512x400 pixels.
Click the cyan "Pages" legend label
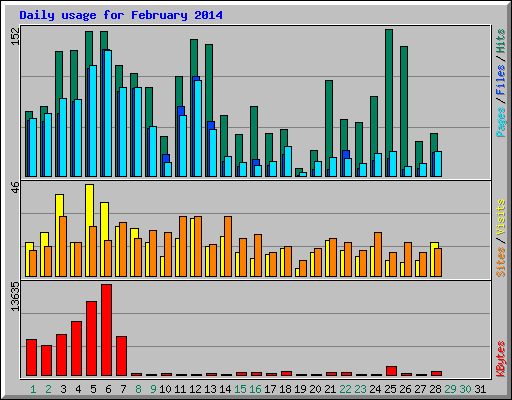coord(501,122)
